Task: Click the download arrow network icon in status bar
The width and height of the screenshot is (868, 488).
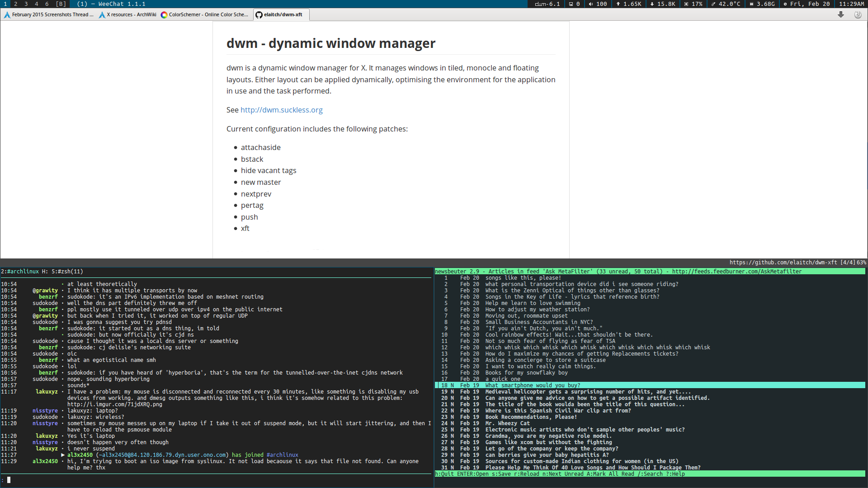Action: pos(652,4)
